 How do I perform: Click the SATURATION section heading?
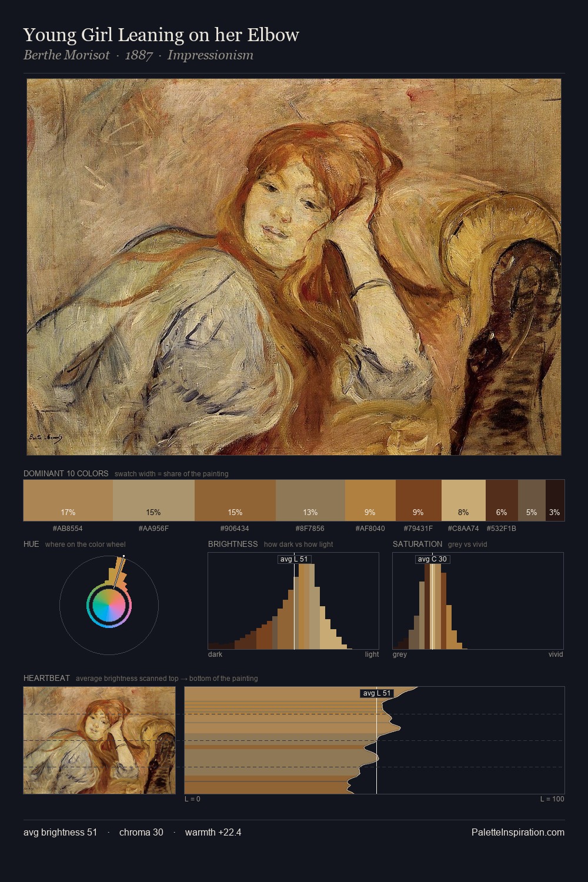[x=417, y=544]
